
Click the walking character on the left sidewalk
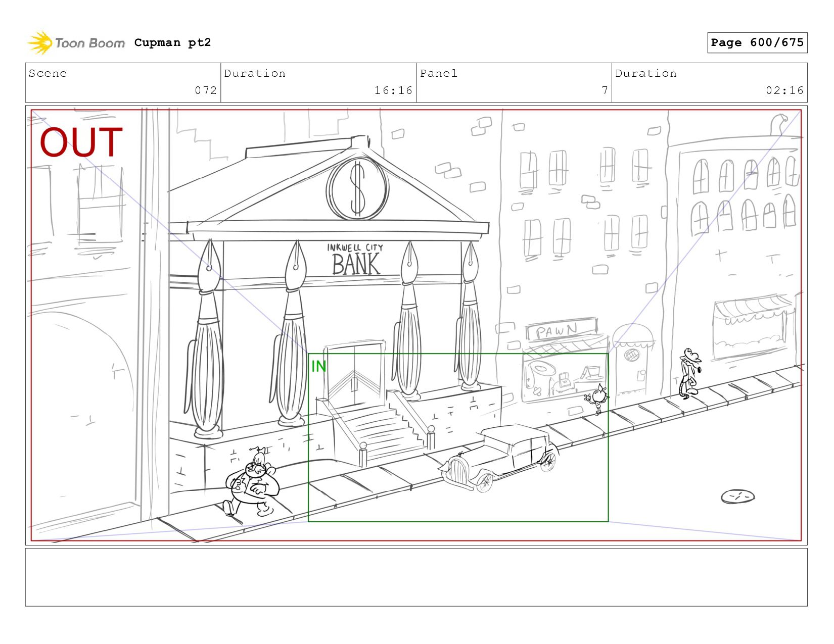tap(251, 482)
